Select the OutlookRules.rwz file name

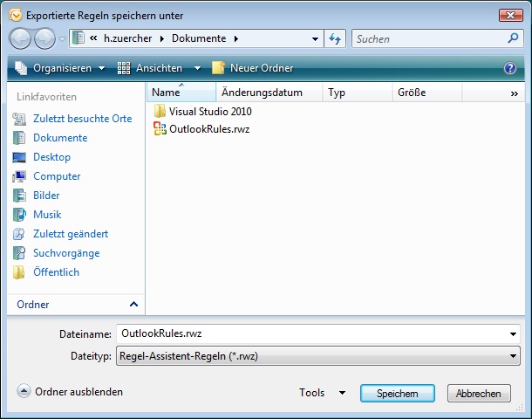(209, 129)
